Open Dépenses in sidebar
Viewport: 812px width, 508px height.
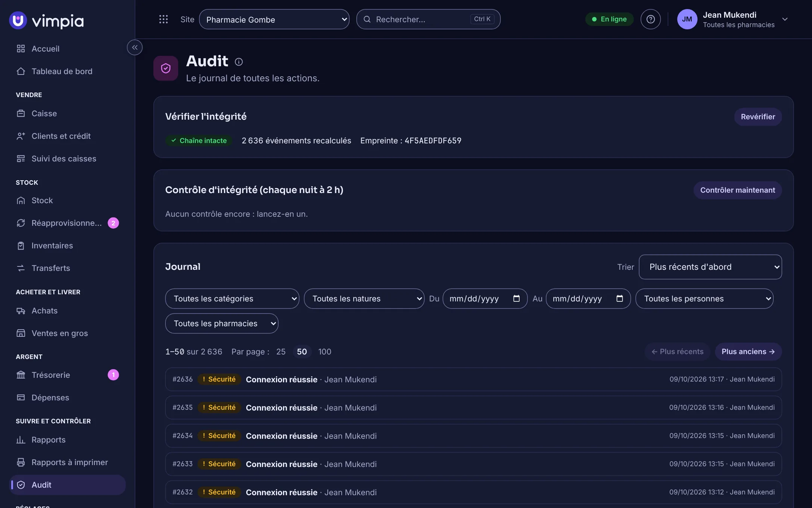click(x=67, y=397)
